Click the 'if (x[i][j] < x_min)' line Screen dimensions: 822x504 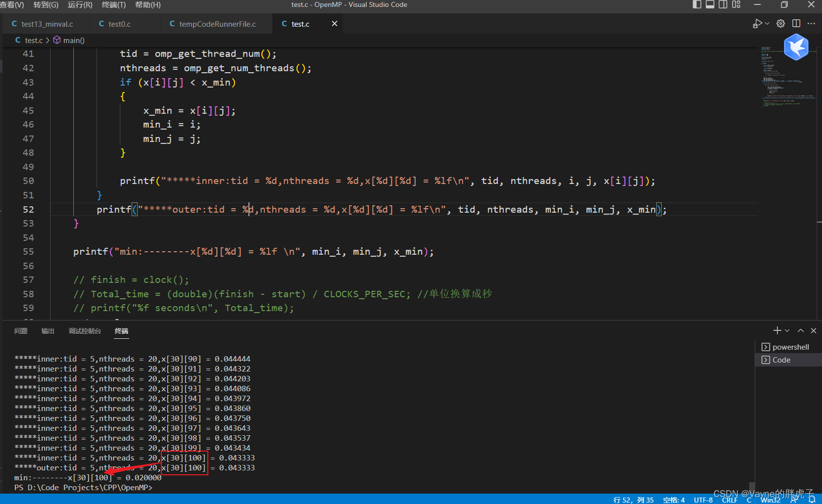(x=178, y=83)
